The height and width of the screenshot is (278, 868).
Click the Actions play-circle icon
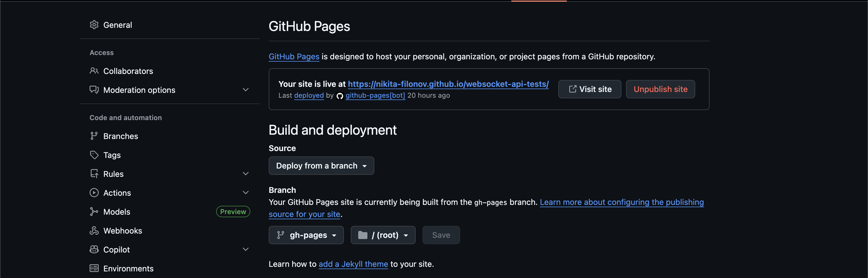tap(94, 193)
